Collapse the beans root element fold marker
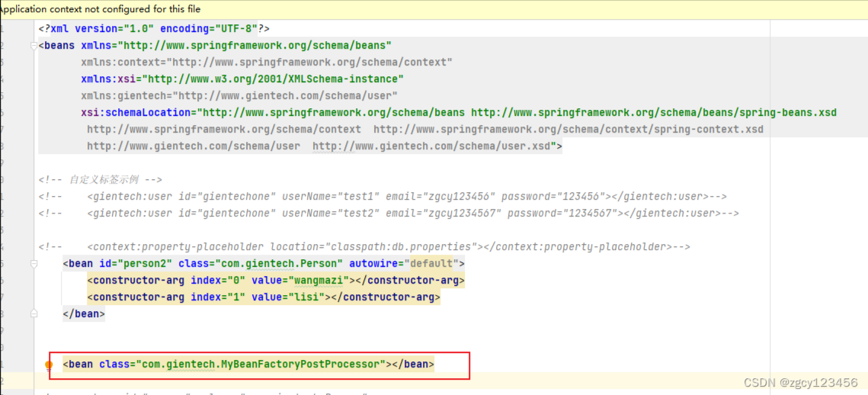The height and width of the screenshot is (395, 868). coord(34,46)
